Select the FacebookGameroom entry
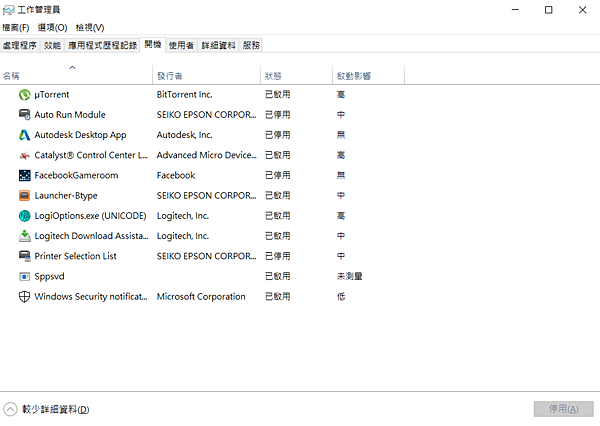600x426 pixels. coord(76,175)
